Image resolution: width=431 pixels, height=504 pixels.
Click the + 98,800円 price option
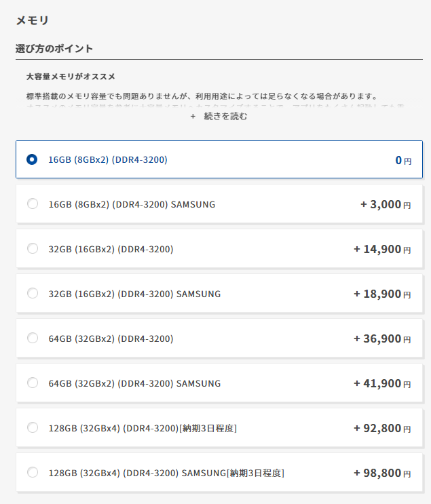381,473
